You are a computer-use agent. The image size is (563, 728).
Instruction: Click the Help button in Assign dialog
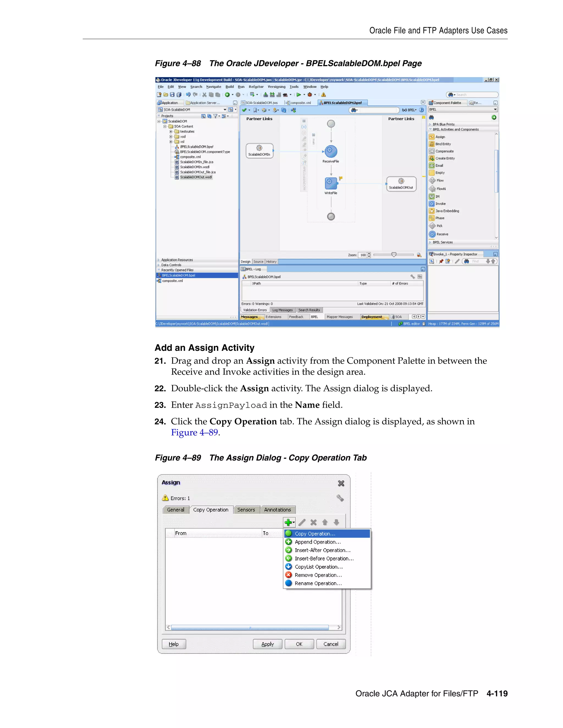(x=174, y=644)
